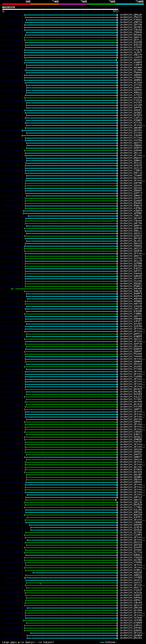Open hit UniRef100_P10096
146x644 pixels.
[x=131, y=281]
